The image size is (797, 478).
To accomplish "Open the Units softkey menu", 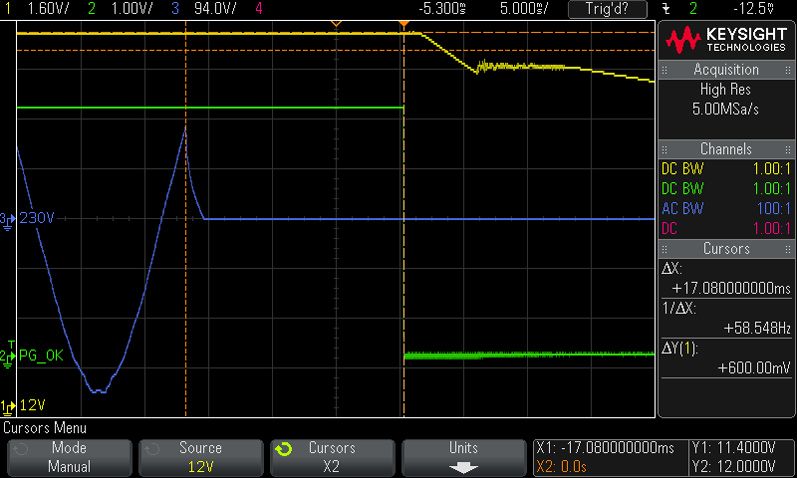I will tap(463, 457).
